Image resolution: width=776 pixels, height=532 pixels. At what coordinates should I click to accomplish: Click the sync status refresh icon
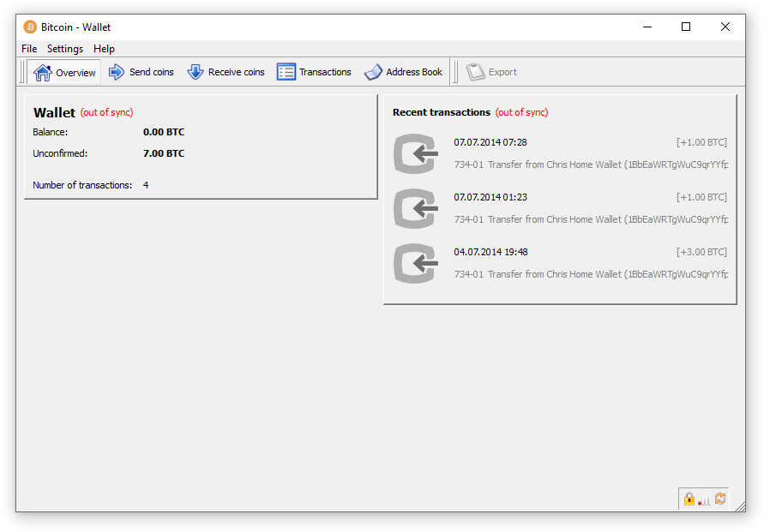(x=720, y=499)
